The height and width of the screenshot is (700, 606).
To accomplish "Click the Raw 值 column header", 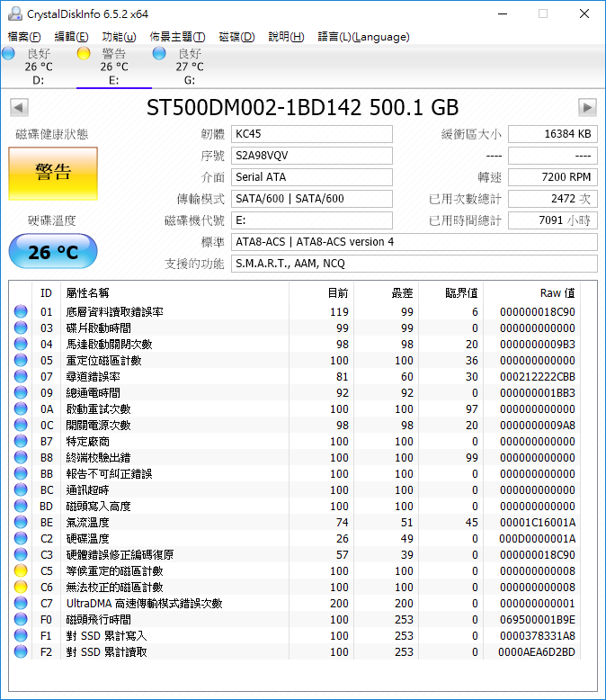I will (557, 292).
